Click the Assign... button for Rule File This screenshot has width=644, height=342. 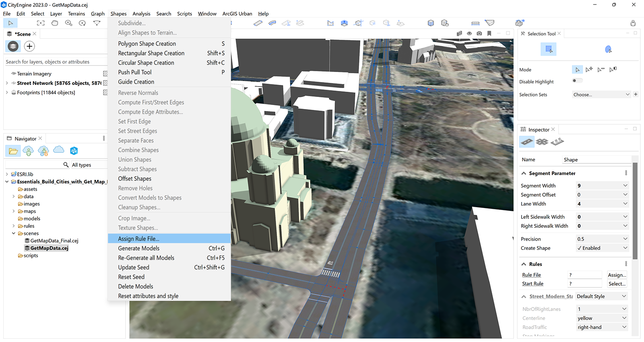617,275
